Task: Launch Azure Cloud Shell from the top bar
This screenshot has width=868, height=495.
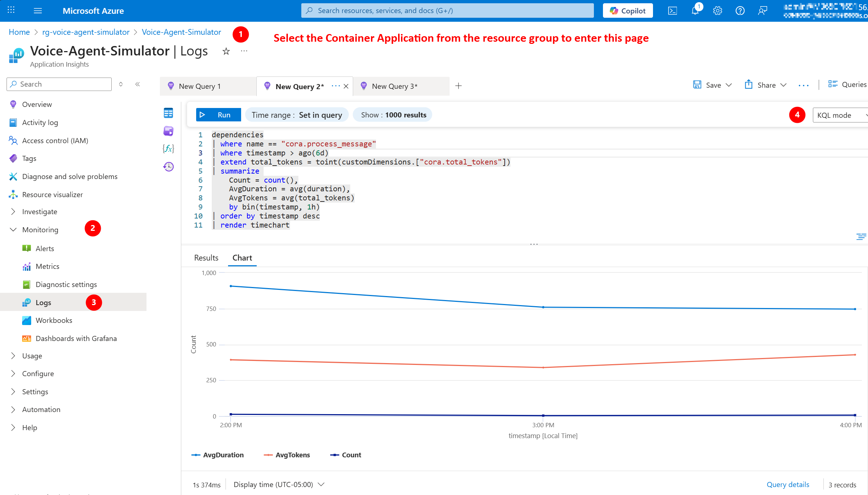Action: point(673,11)
